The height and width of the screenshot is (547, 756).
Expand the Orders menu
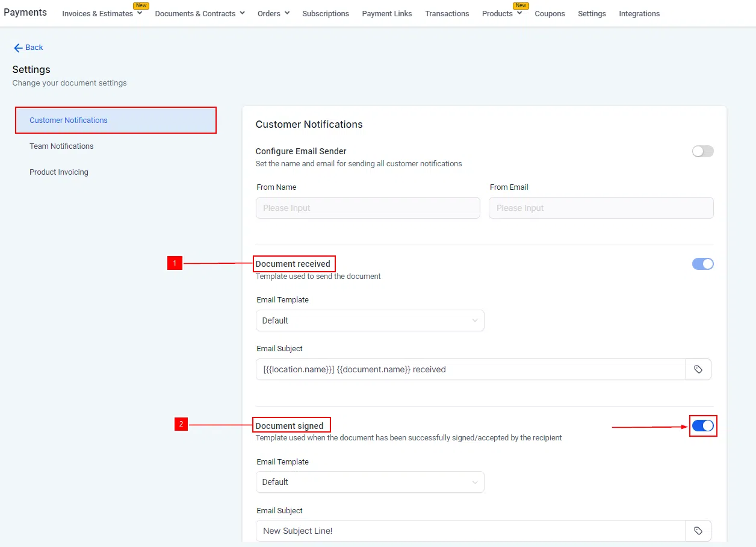click(273, 13)
